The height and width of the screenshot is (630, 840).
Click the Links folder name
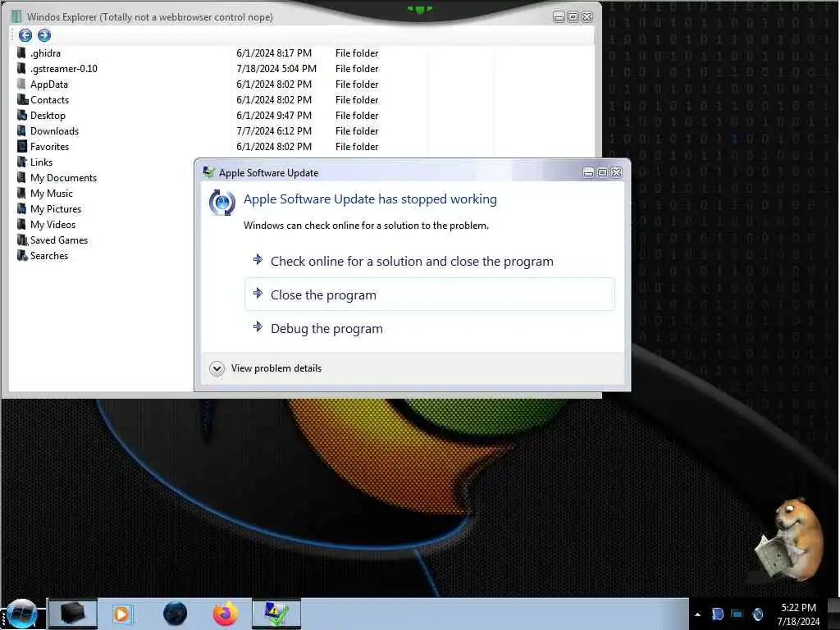(41, 162)
